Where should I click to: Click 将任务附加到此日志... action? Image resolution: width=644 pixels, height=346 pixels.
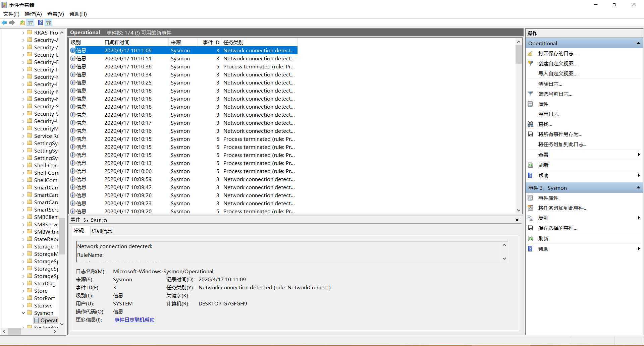coord(562,145)
